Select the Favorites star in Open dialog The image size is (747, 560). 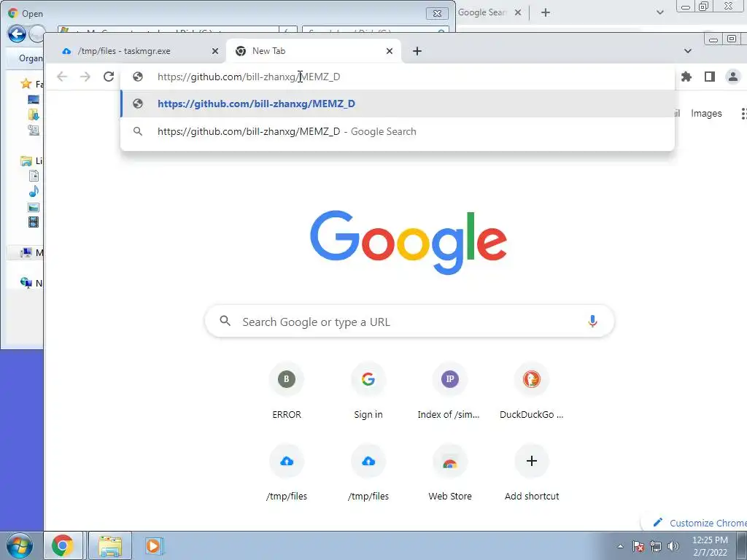[26, 84]
